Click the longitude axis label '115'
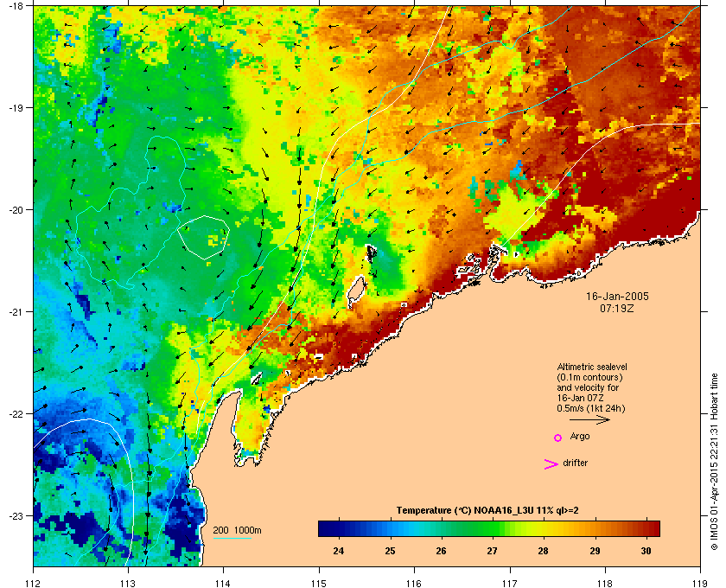 pyautogui.click(x=319, y=584)
